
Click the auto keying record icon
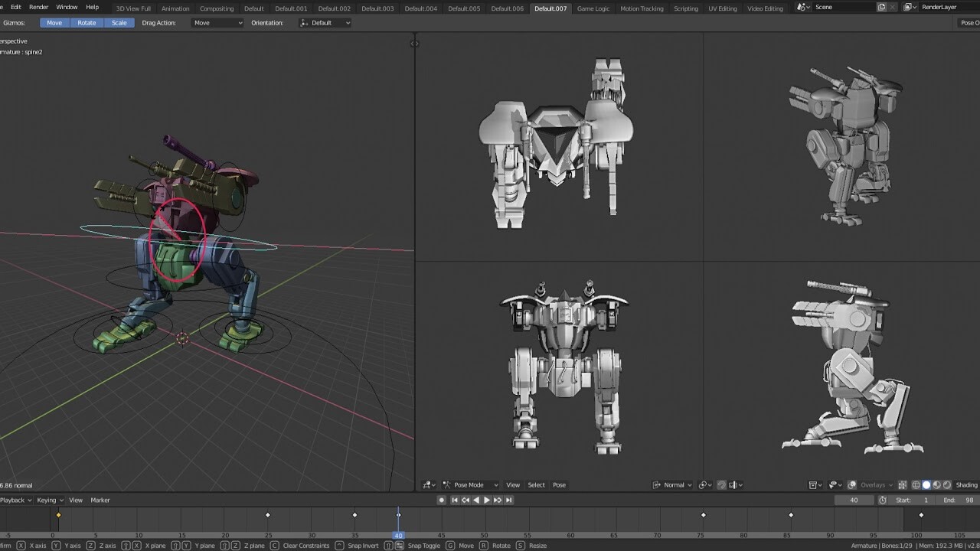click(442, 500)
